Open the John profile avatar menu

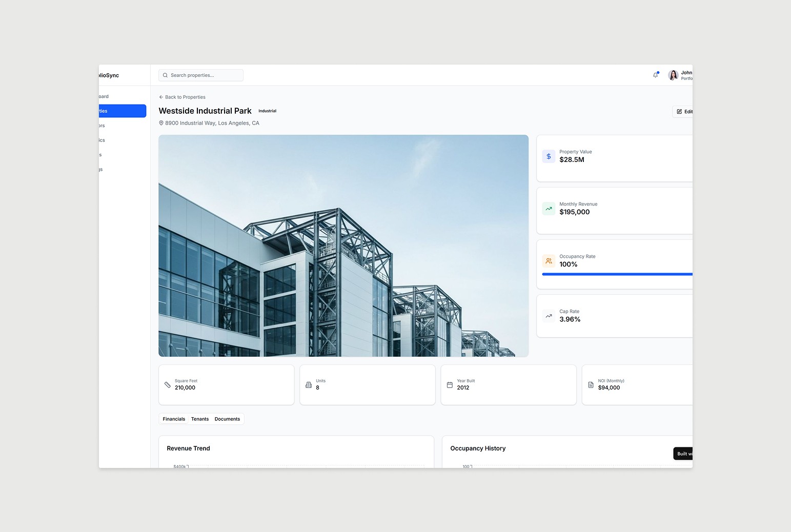coord(673,75)
